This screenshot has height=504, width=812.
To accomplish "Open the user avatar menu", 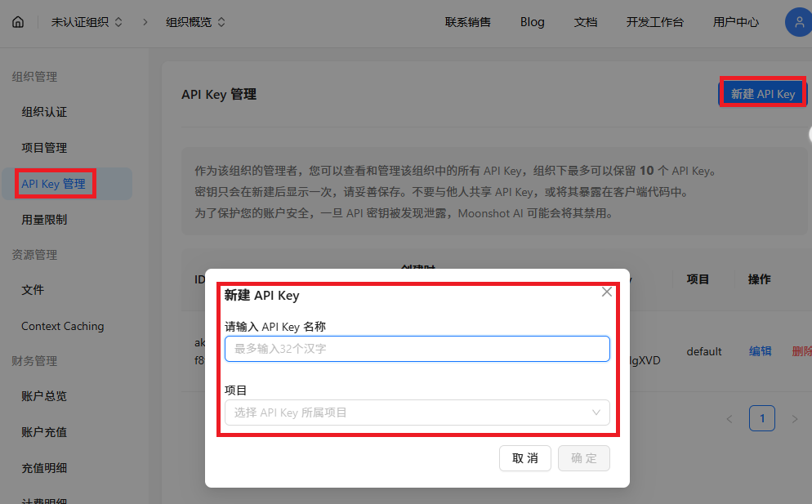I will 799,22.
